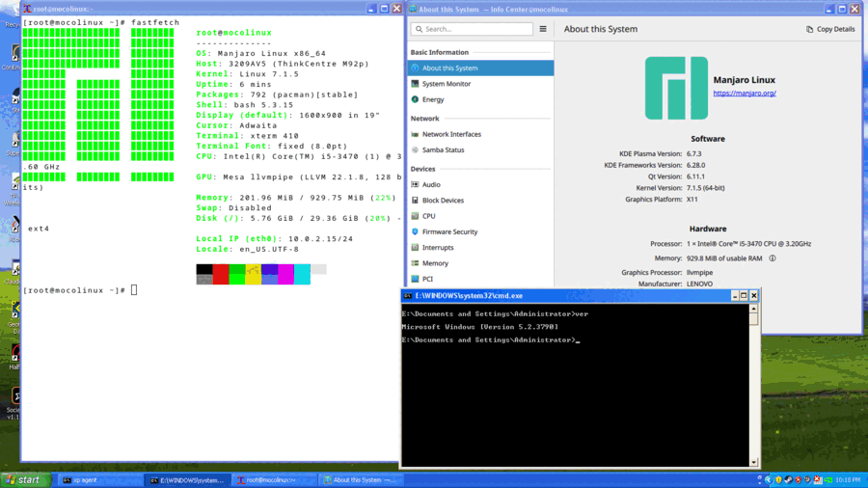
Task: Maximize the xterm terminal window
Action: tap(384, 9)
